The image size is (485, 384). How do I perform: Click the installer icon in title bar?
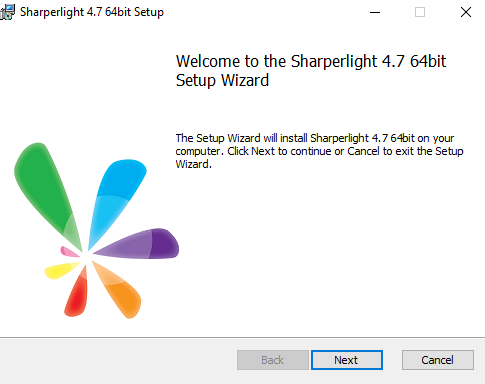coord(7,12)
